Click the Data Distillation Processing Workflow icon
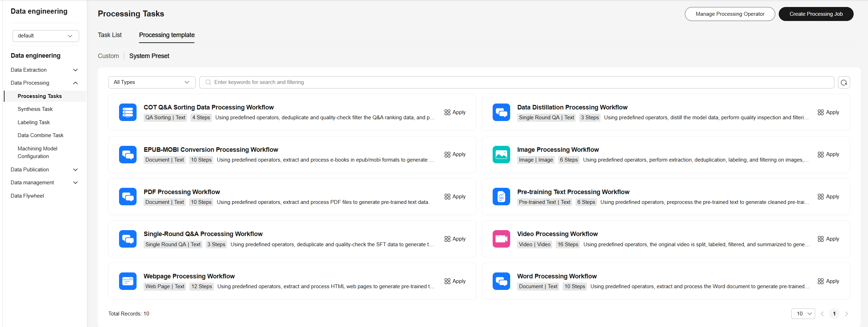The width and height of the screenshot is (868, 327). pyautogui.click(x=501, y=112)
